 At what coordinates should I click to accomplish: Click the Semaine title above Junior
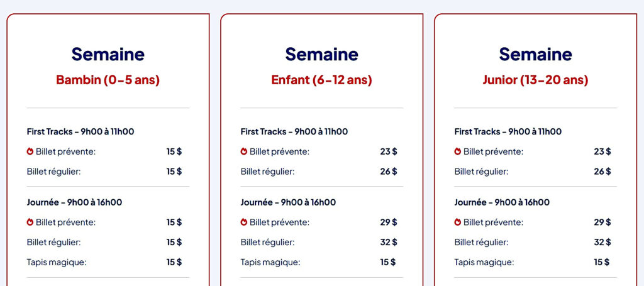click(535, 54)
